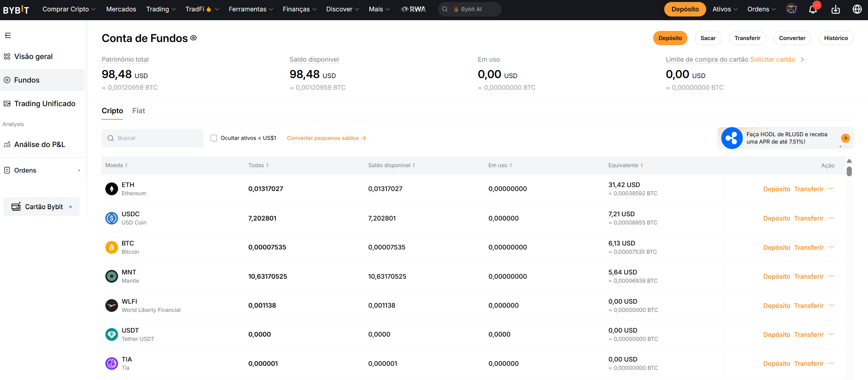
Task: Click Solicitar cartão link
Action: coord(772,59)
